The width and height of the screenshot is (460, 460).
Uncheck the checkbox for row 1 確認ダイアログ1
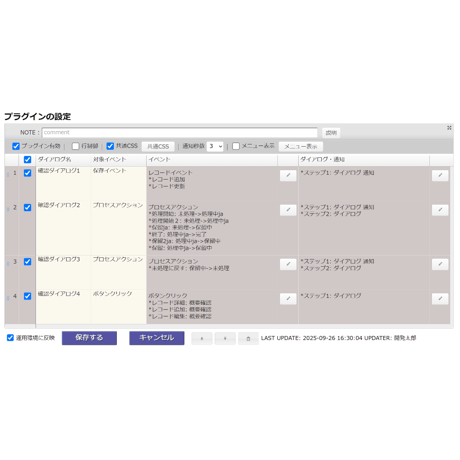pos(27,173)
